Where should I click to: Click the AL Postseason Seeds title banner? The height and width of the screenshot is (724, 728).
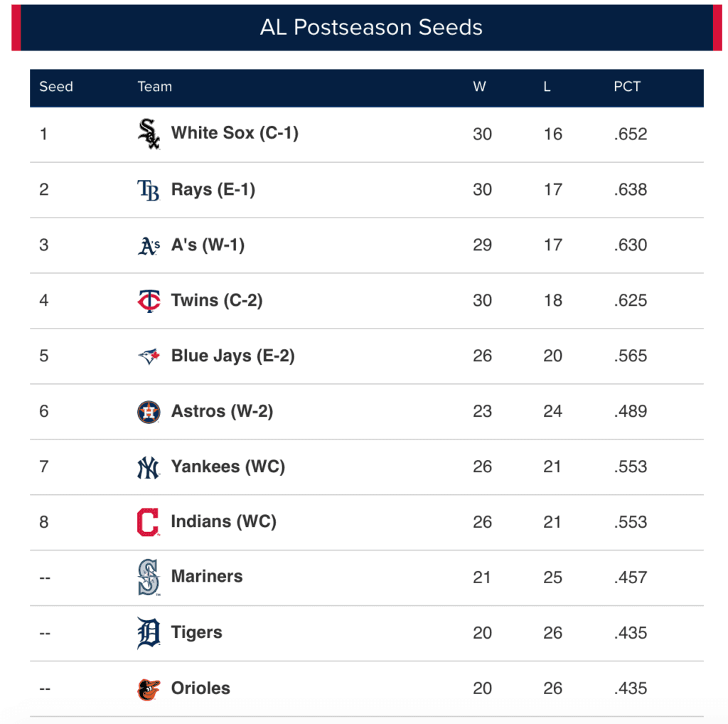click(x=371, y=28)
